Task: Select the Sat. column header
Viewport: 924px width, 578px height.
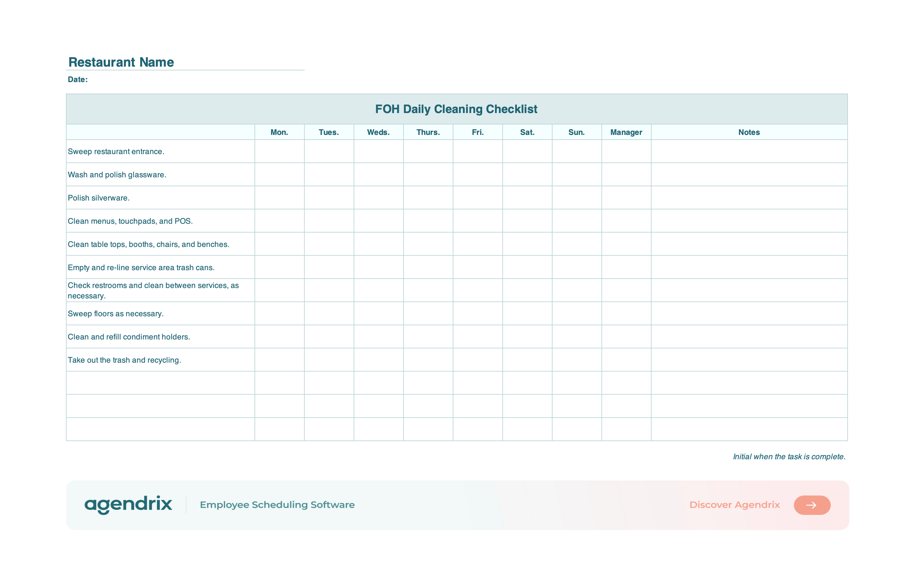Action: (x=527, y=132)
